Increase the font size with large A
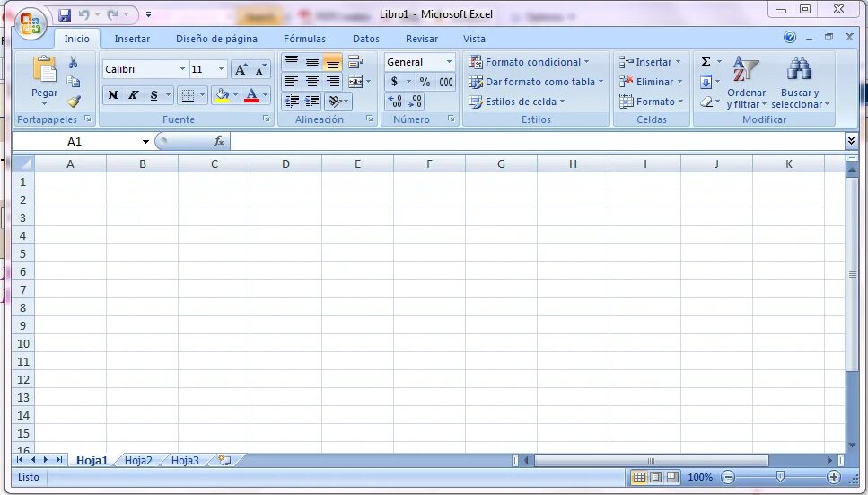868x495 pixels. 241,70
